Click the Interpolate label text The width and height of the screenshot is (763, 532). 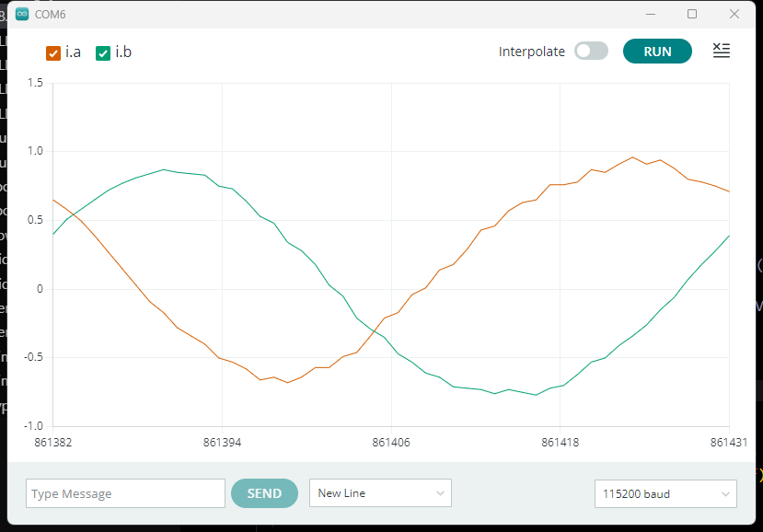[x=532, y=52]
